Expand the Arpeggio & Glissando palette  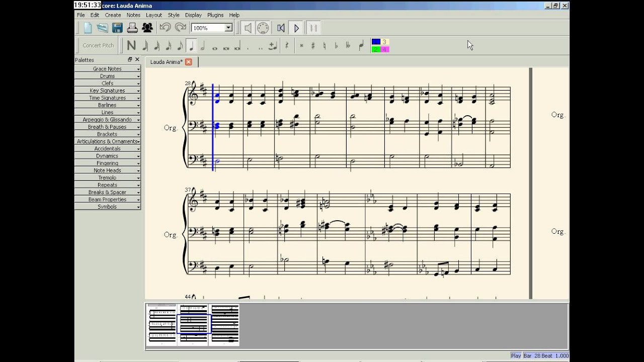107,120
